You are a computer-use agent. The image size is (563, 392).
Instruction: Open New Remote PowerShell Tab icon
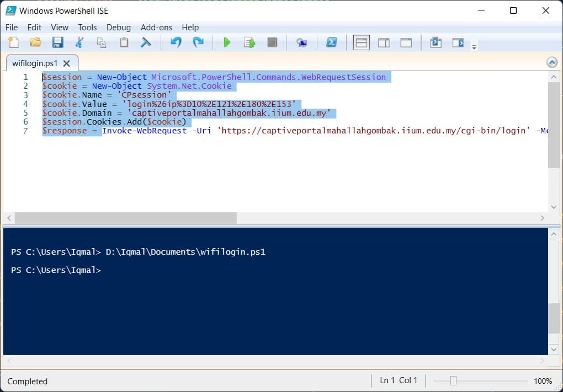(301, 42)
